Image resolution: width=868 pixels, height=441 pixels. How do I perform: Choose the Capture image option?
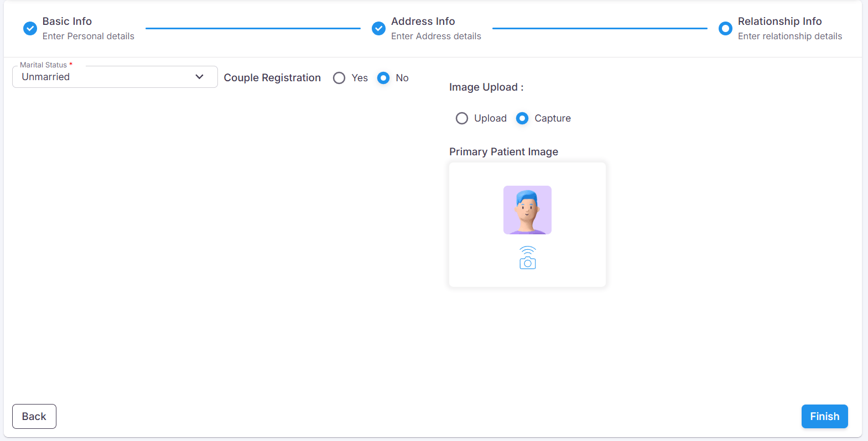(x=522, y=118)
